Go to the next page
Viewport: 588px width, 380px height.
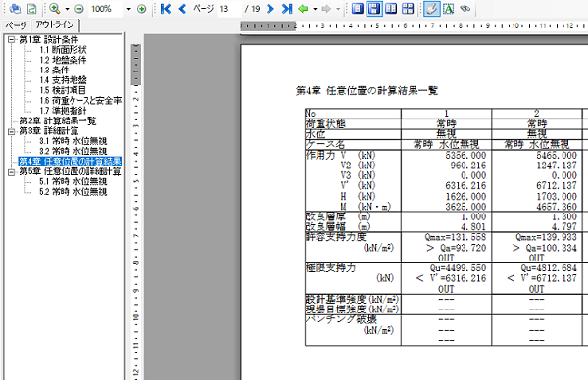click(x=270, y=9)
